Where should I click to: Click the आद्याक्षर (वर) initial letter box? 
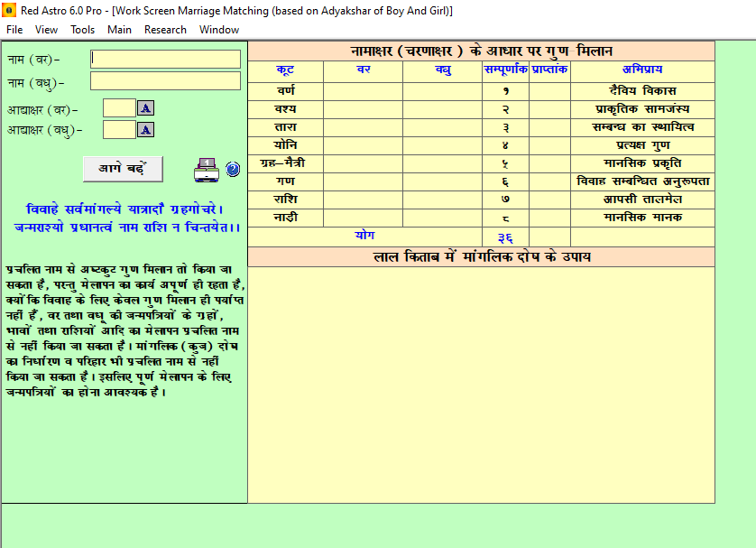[x=119, y=108]
